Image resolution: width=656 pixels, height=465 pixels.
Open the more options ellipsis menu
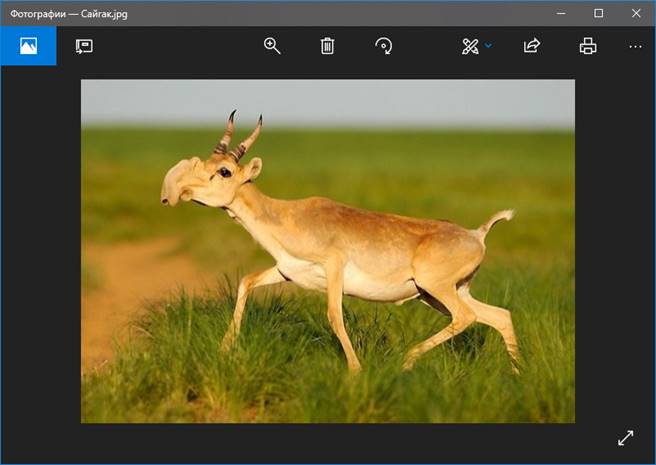(x=636, y=46)
